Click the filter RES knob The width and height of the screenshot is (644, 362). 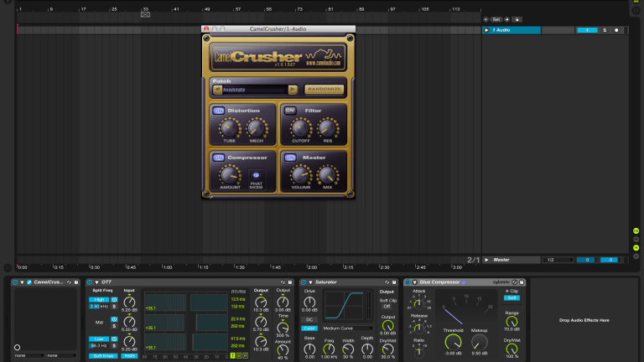(x=327, y=128)
